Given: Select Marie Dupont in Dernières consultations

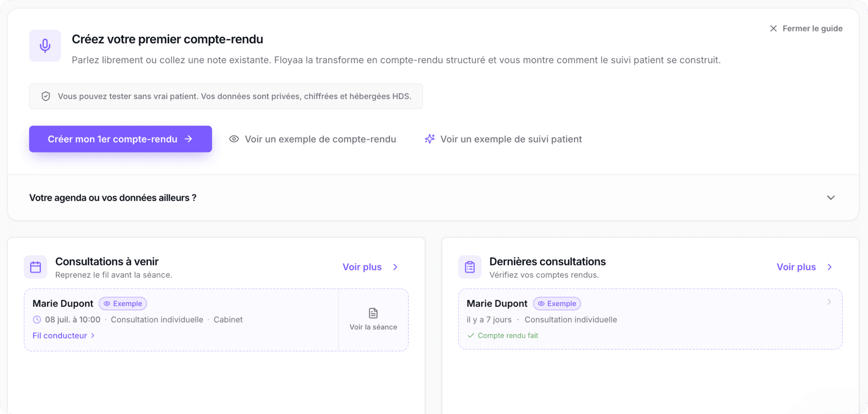Looking at the screenshot, I should click(497, 303).
